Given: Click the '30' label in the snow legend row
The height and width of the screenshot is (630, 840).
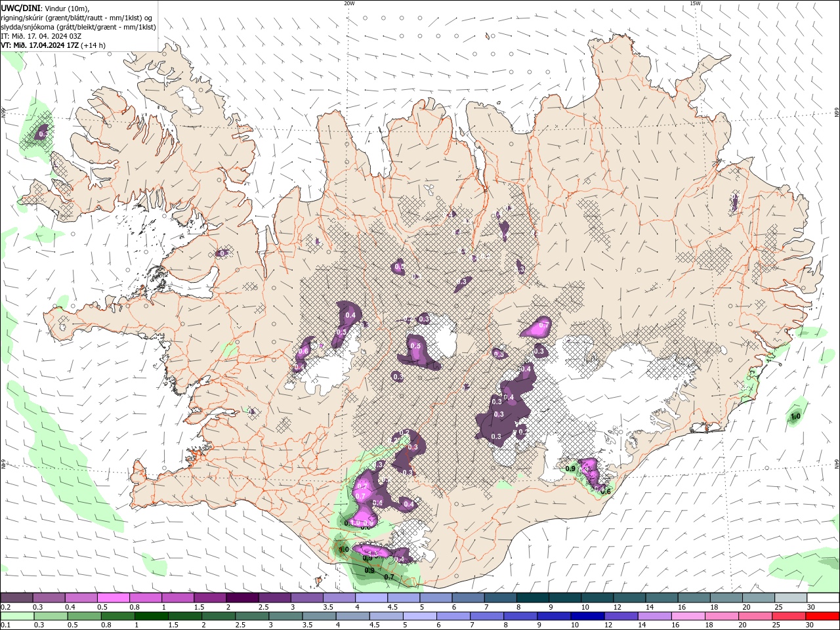Looking at the screenshot, I should pyautogui.click(x=812, y=607).
